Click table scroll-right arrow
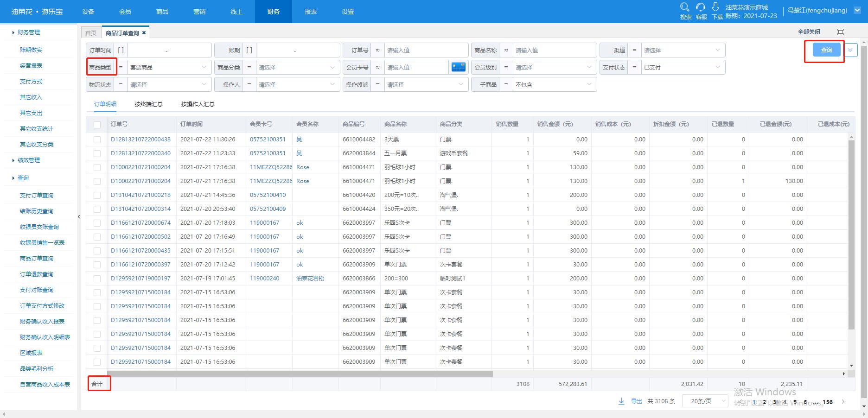 coord(843,374)
